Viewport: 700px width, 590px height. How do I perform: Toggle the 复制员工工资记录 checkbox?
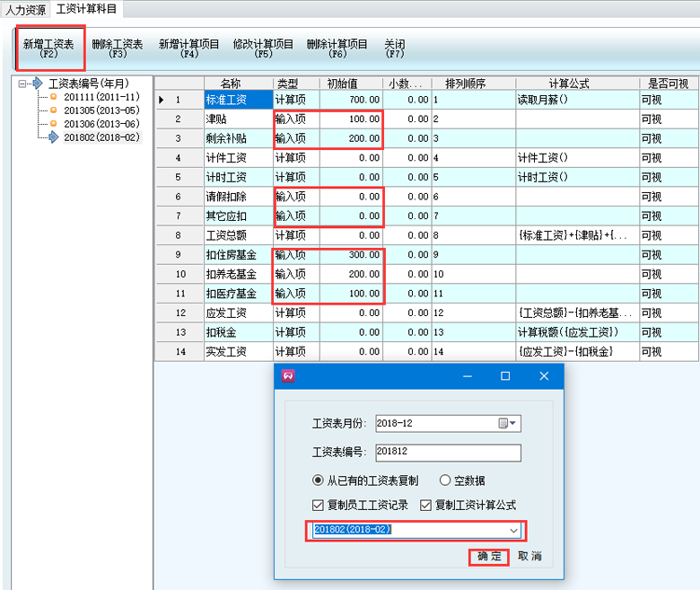tap(319, 505)
